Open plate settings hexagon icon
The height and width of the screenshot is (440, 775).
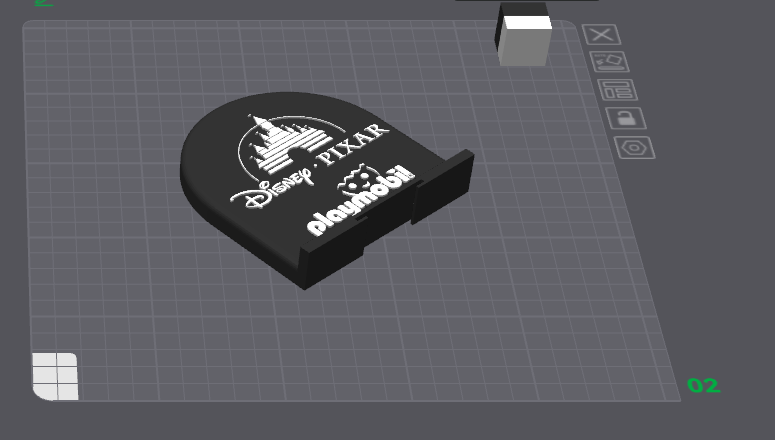click(x=635, y=147)
